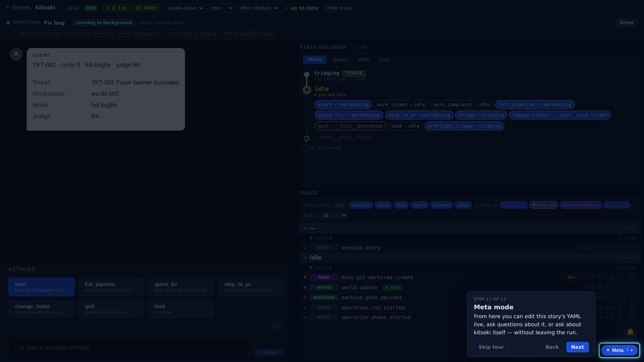This screenshot has height=362, width=644.
Task: Copy the session.story trace event
Action: (632, 248)
